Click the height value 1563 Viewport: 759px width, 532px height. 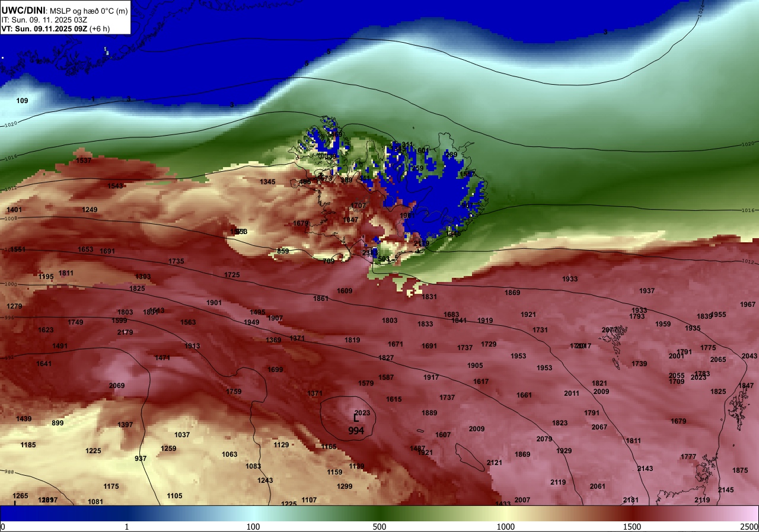(x=188, y=322)
